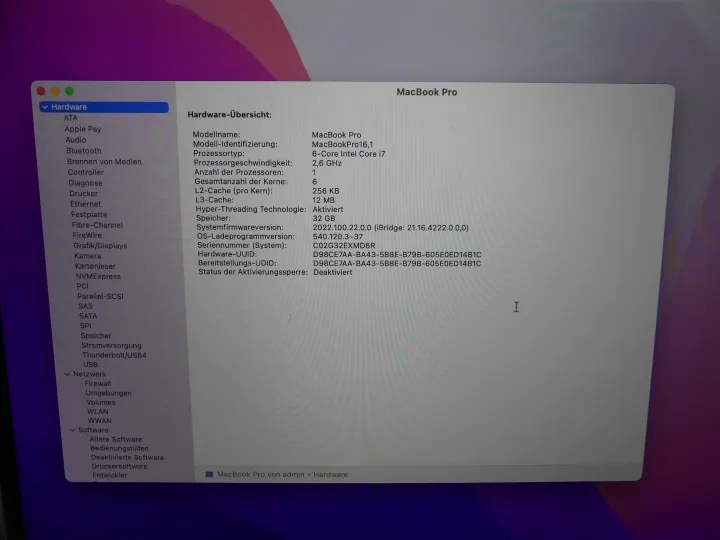This screenshot has height=540, width=720.
Task: Click the '32 GB' memory value
Action: pyautogui.click(x=324, y=218)
